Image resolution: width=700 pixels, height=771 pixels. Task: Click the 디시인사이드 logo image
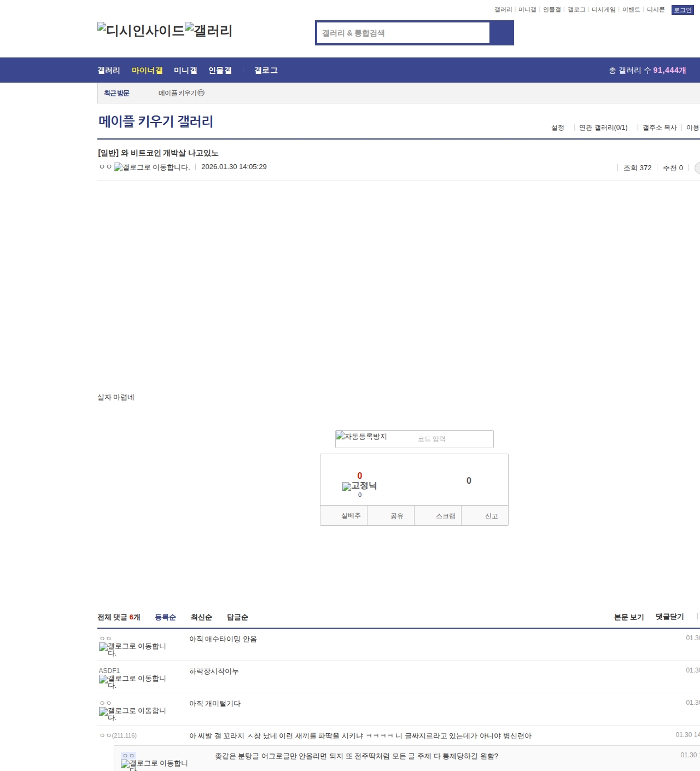pyautogui.click(x=141, y=31)
